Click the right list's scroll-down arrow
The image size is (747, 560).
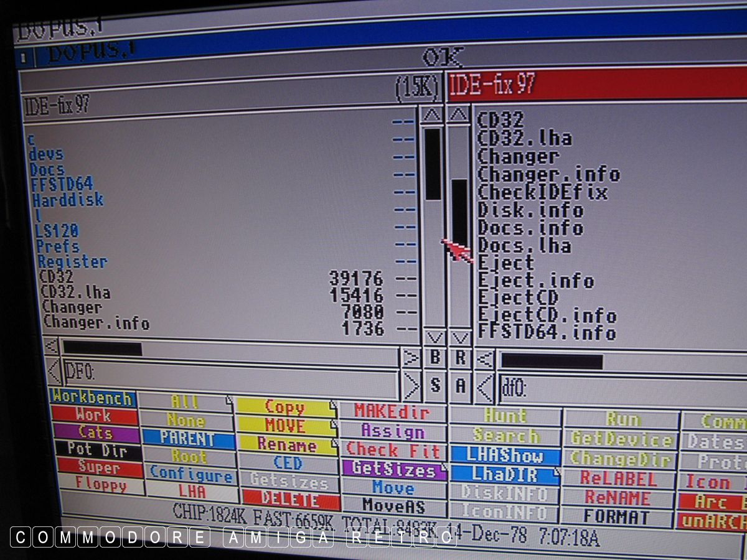pyautogui.click(x=460, y=338)
